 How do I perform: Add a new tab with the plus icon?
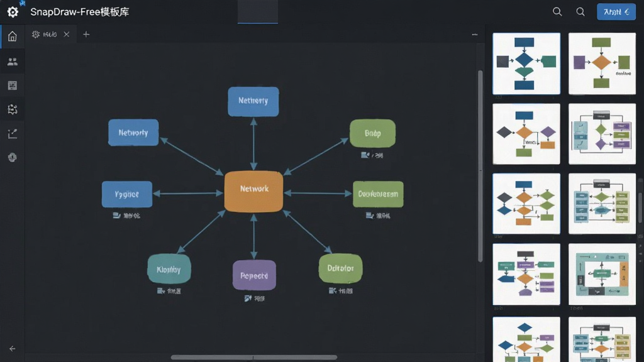[86, 35]
